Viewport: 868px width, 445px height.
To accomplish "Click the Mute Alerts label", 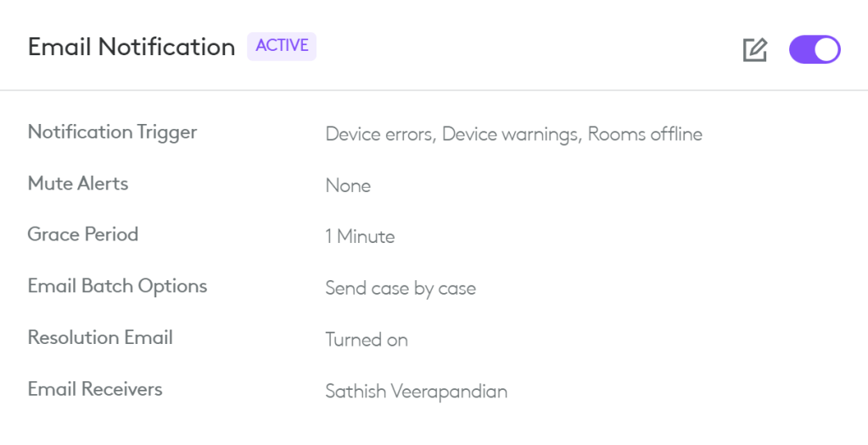I will point(78,183).
